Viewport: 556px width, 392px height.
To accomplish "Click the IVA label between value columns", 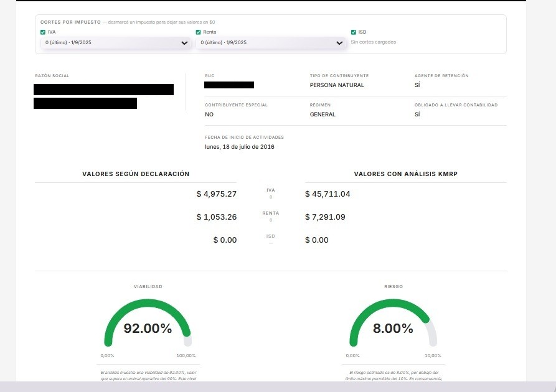I will [271, 190].
